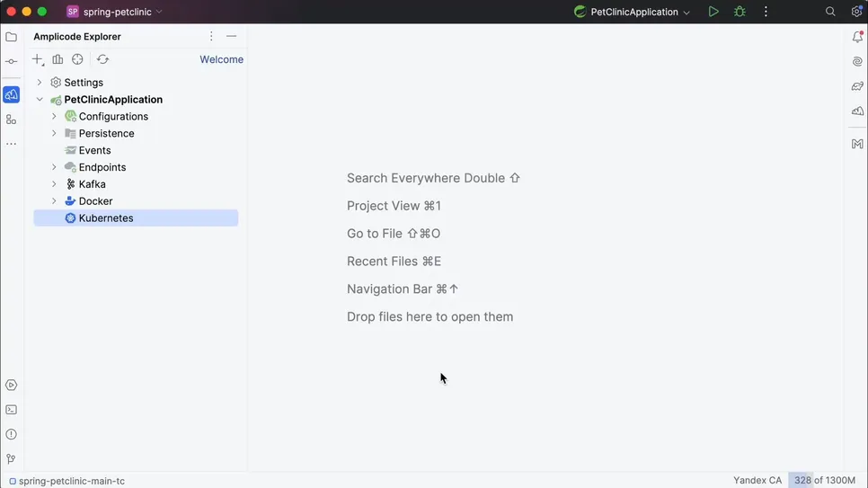The width and height of the screenshot is (868, 488).
Task: Click the chart icon in the Amplicode toolbar
Action: pyautogui.click(x=58, y=59)
